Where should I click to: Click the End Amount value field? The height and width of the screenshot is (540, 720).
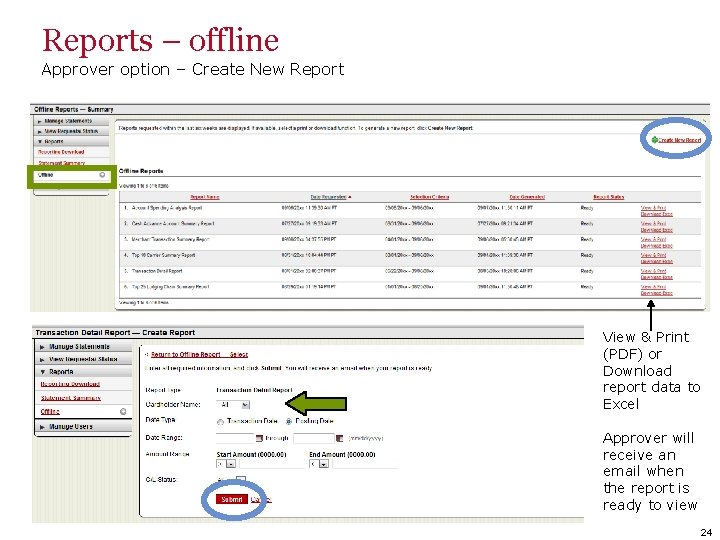click(366, 464)
